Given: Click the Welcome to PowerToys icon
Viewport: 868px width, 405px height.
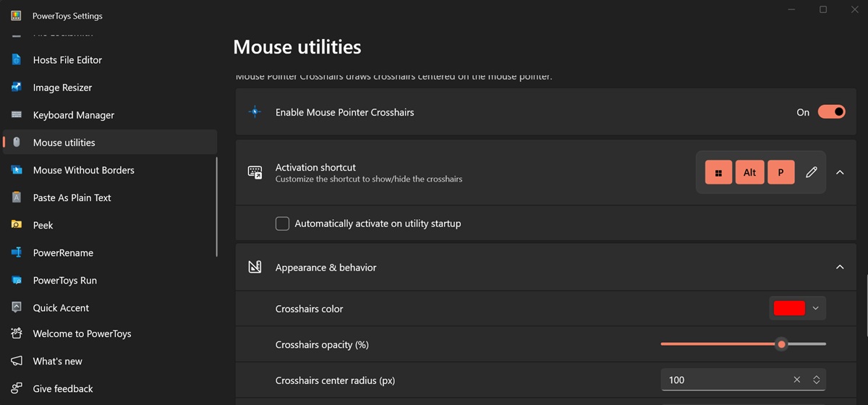Looking at the screenshot, I should point(17,333).
